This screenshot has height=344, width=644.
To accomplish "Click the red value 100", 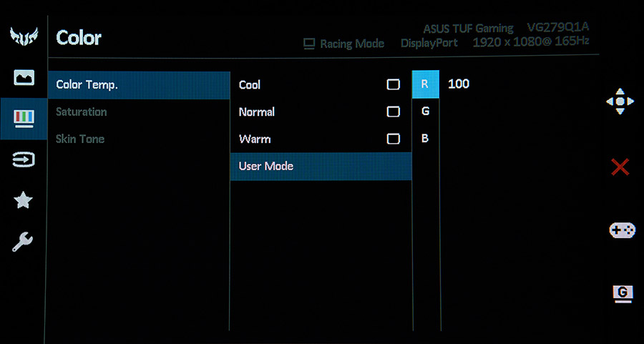I will 459,84.
